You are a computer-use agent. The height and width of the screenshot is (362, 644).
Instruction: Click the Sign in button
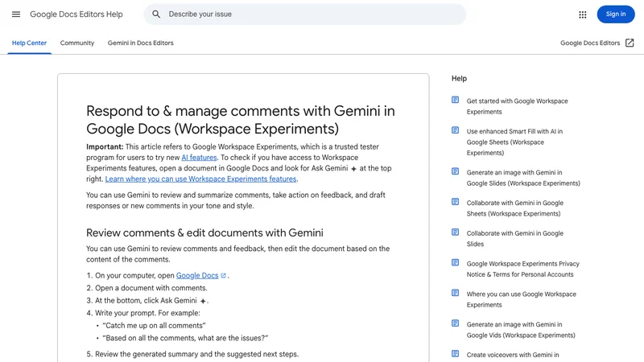(616, 14)
